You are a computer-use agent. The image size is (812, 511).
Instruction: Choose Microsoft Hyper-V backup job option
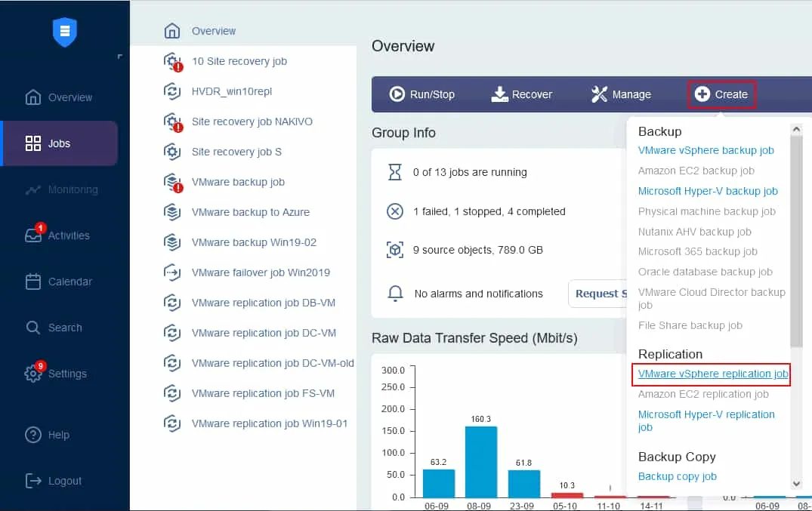pyautogui.click(x=707, y=191)
